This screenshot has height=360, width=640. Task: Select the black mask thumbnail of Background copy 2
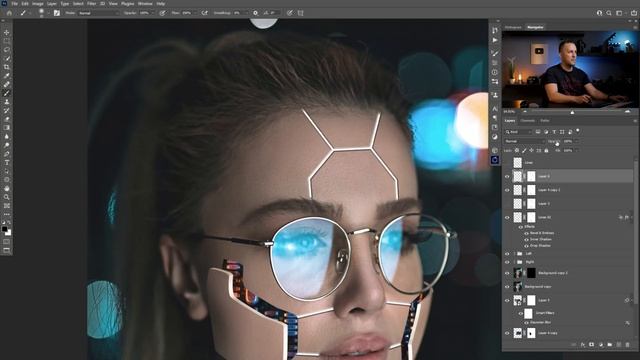tap(531, 273)
